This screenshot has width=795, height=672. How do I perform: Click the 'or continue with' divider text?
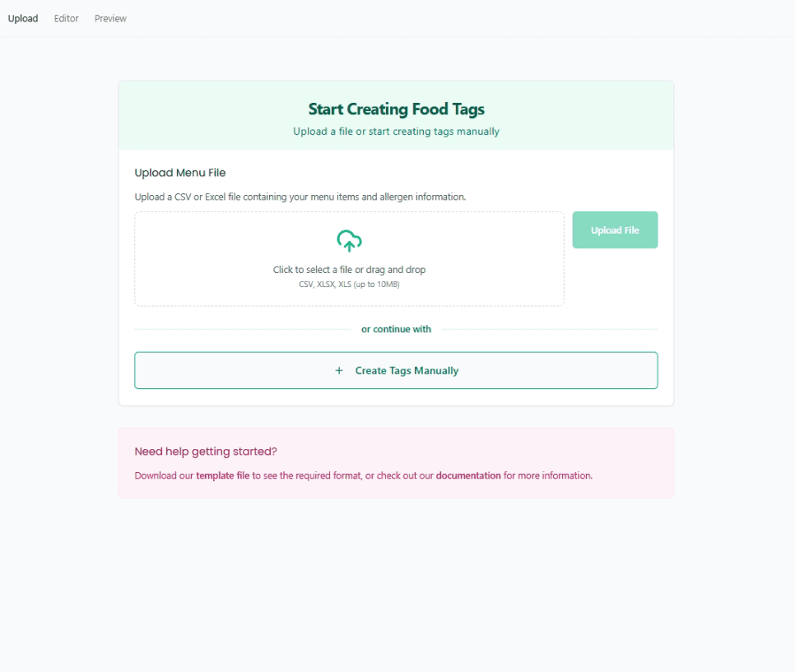pyautogui.click(x=396, y=329)
